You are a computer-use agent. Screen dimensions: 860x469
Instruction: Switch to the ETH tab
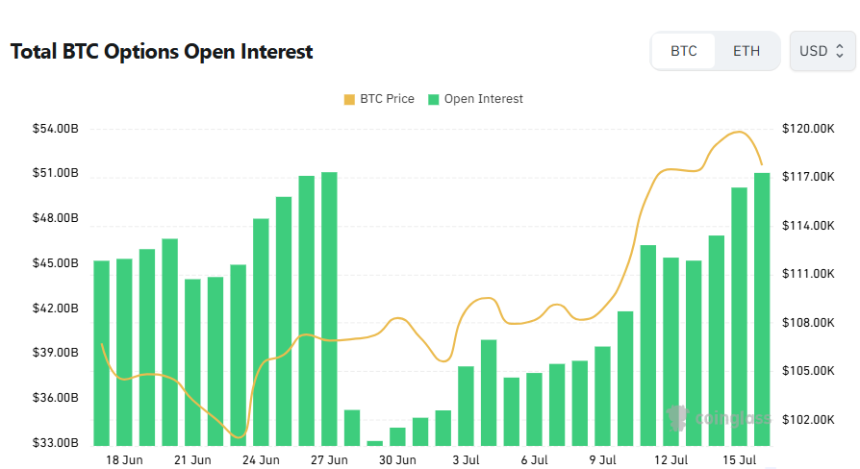746,51
